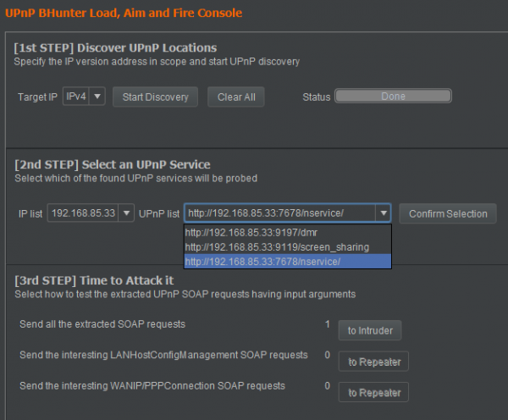The height and width of the screenshot is (420, 508).
Task: Send LANHostConfigManagement requests to Repeater
Action: pyautogui.click(x=373, y=362)
